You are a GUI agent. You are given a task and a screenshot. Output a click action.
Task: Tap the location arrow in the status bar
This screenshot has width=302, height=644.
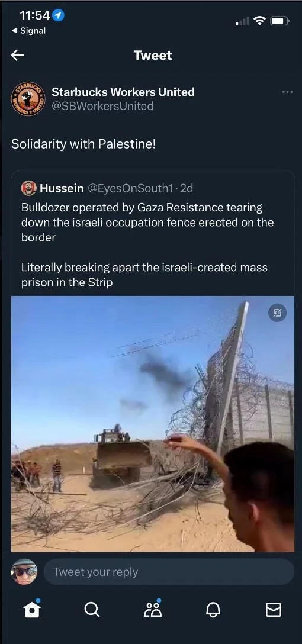point(59,16)
